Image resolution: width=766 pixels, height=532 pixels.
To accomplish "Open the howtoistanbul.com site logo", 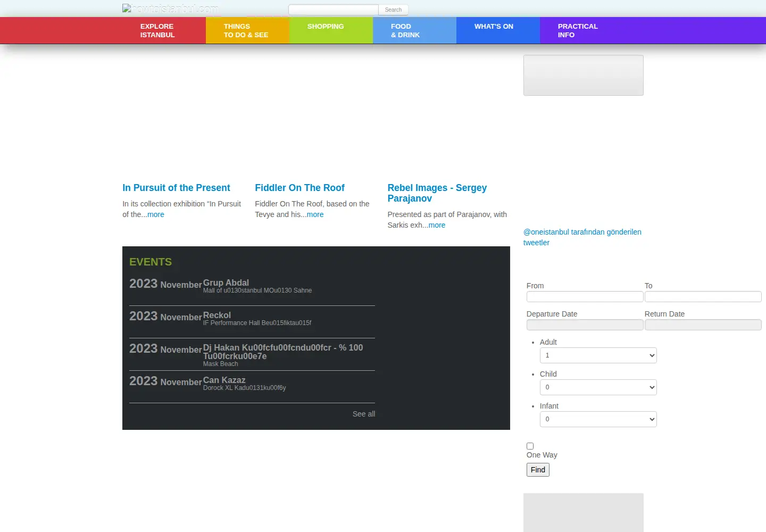I will coord(170,9).
